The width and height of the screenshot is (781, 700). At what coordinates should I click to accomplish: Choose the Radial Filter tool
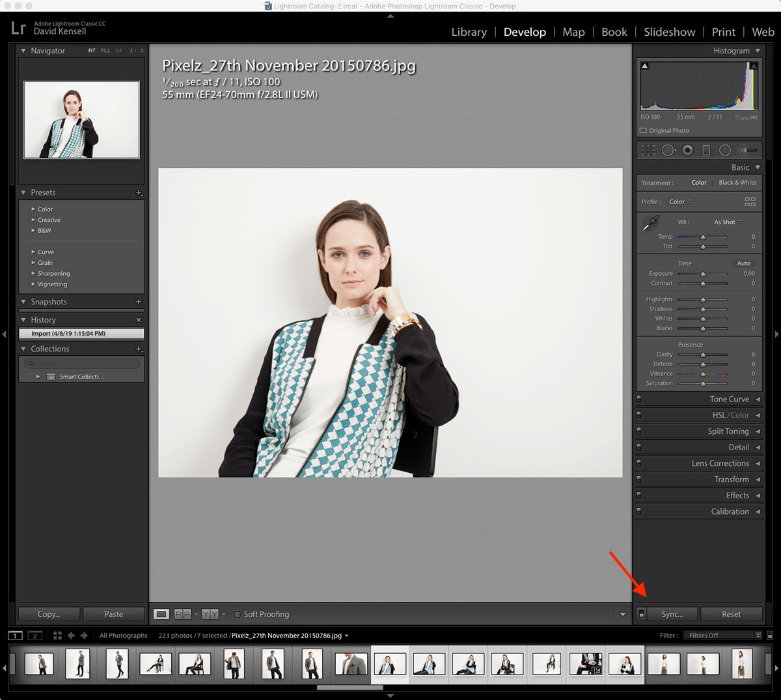click(x=725, y=150)
